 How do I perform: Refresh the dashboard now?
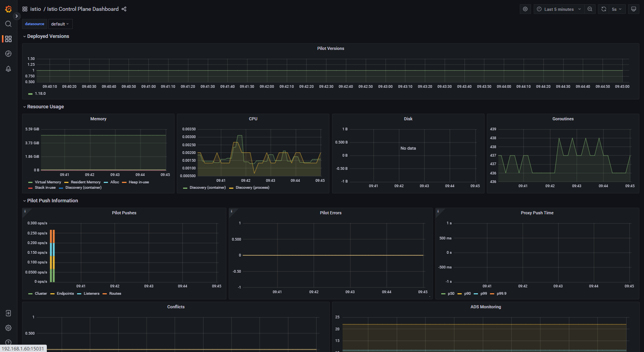[x=604, y=9]
